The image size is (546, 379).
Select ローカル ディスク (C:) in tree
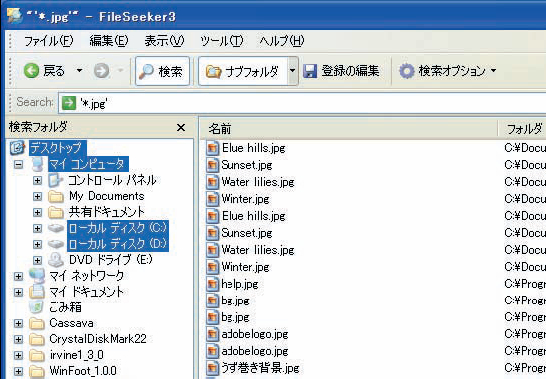[x=118, y=228]
